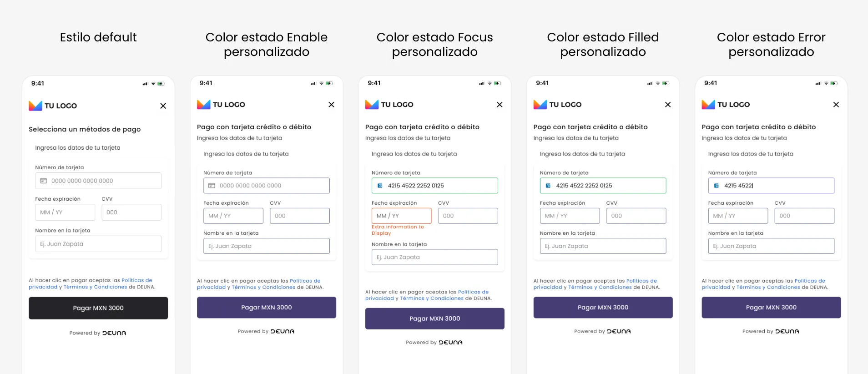This screenshot has width=868, height=374.
Task: Click black Pagar MXN 3000 button
Action: (98, 308)
